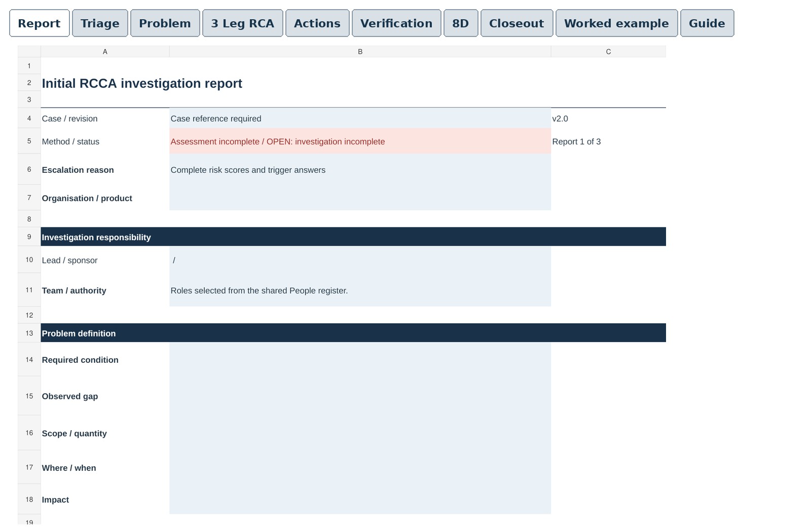Select the 'Escalation reason' label cell
This screenshot has height=532, width=811.
pyautogui.click(x=105, y=170)
